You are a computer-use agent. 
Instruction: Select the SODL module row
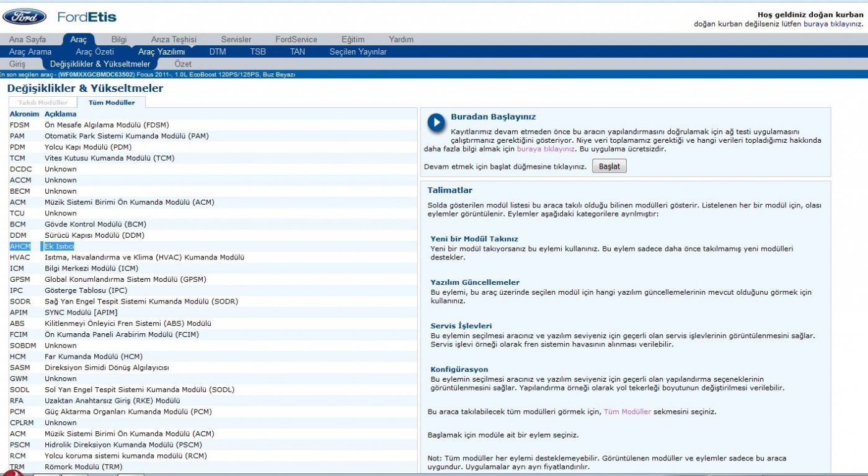click(213, 389)
